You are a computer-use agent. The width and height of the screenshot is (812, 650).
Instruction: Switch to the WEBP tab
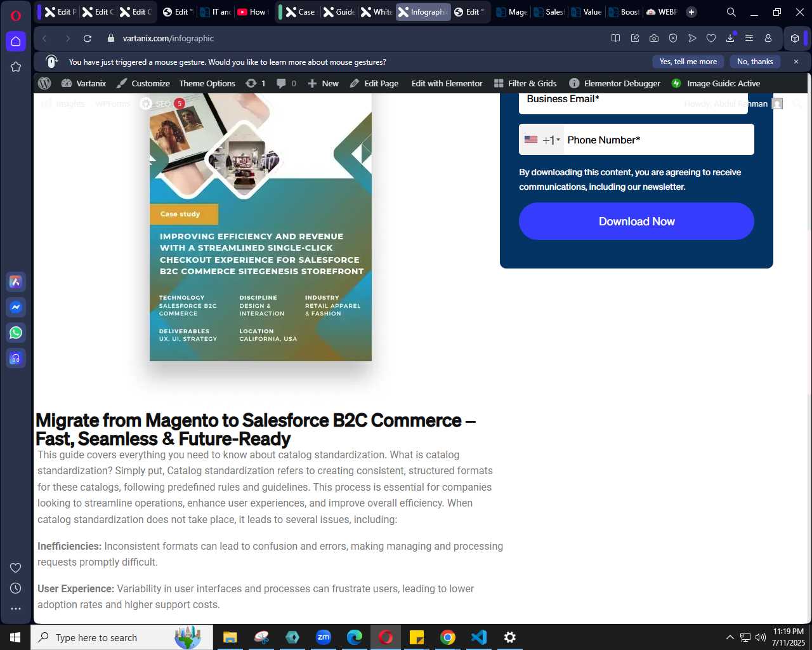click(662, 12)
